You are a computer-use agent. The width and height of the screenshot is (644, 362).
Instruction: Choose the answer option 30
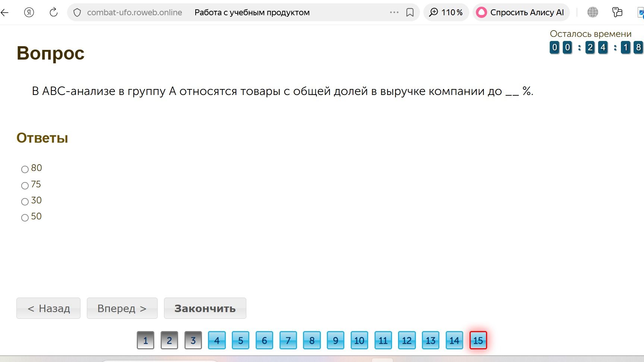coord(25,201)
